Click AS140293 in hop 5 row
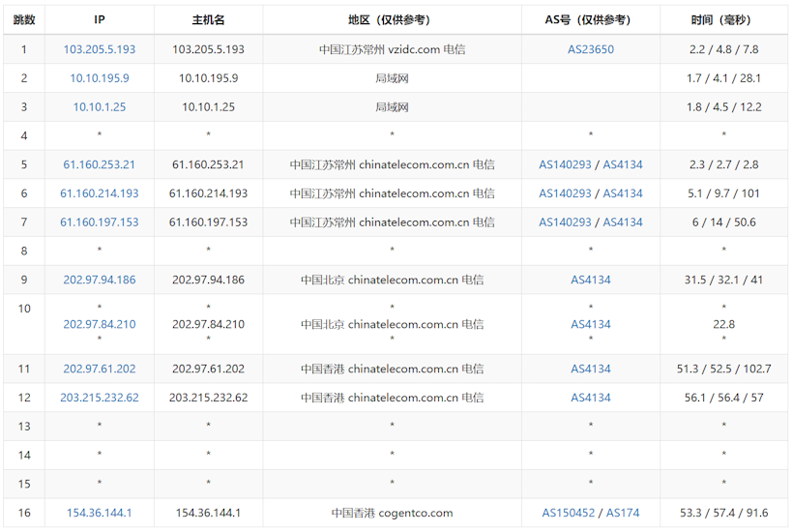793x532 pixels. 565,165
